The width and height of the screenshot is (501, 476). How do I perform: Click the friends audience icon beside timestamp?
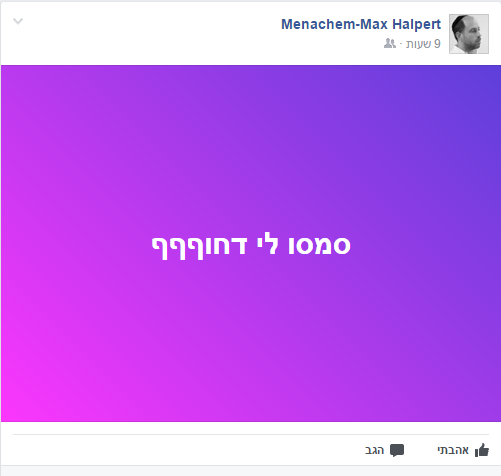390,43
